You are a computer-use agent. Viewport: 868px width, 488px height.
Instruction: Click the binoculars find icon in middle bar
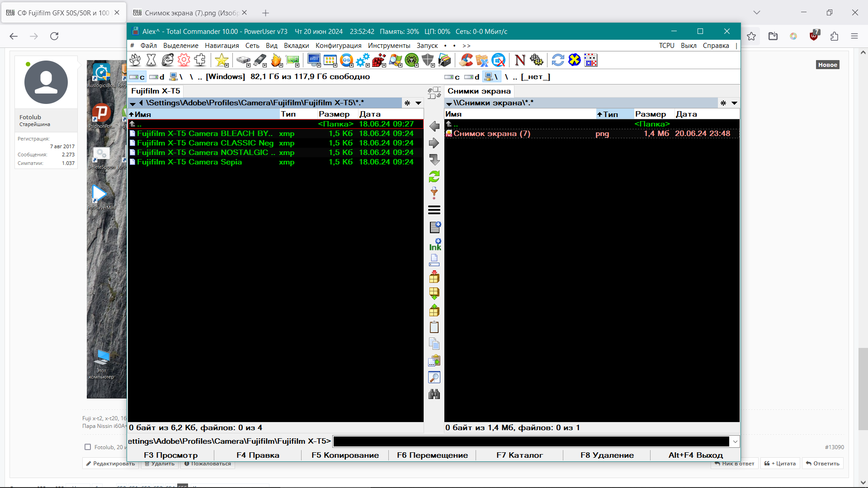tap(434, 394)
